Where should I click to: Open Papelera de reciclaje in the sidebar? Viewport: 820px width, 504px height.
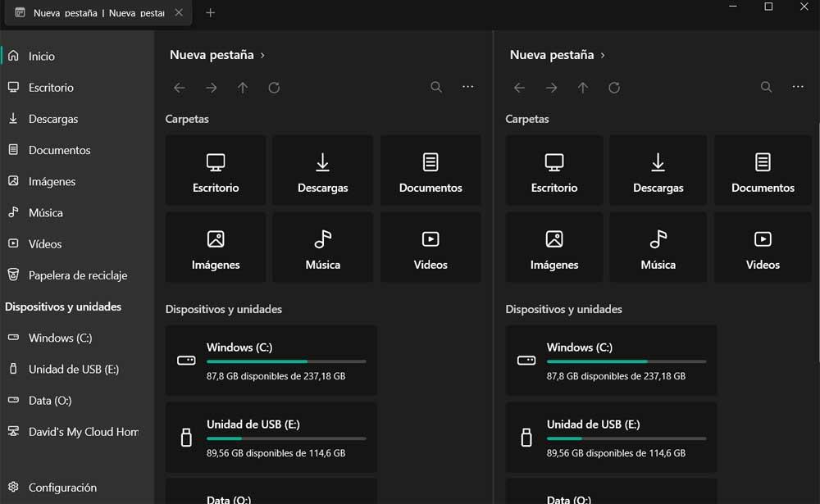(x=77, y=275)
